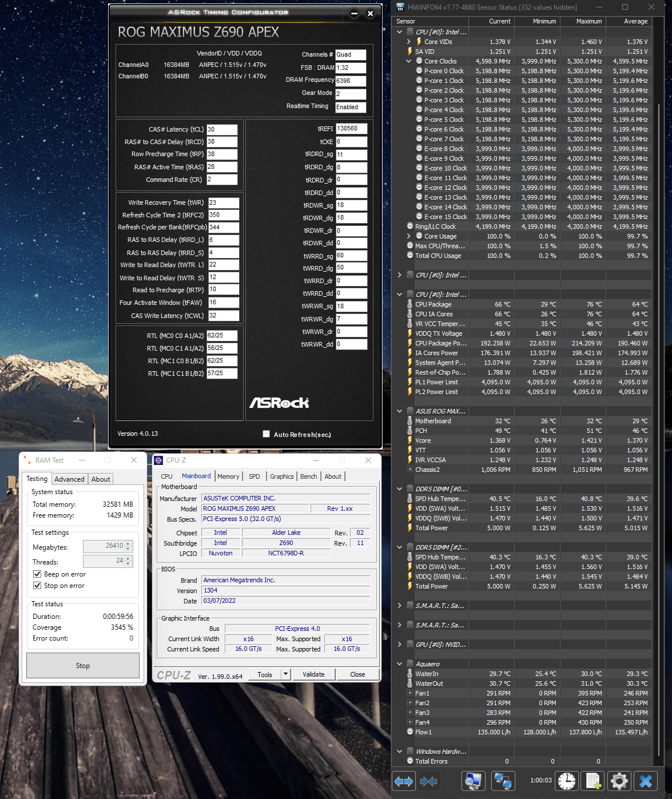Open the About tab in RAM Test

tap(101, 479)
